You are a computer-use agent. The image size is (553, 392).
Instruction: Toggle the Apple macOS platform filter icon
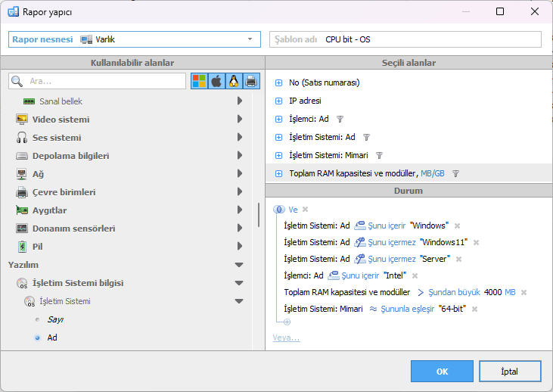pyautogui.click(x=216, y=81)
